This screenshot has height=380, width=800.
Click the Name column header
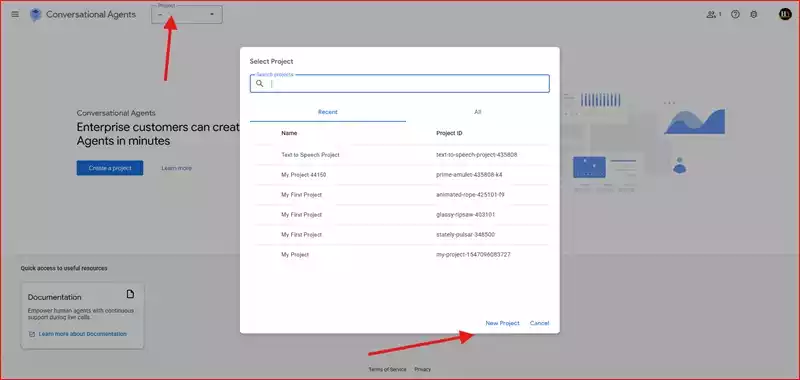(x=289, y=133)
